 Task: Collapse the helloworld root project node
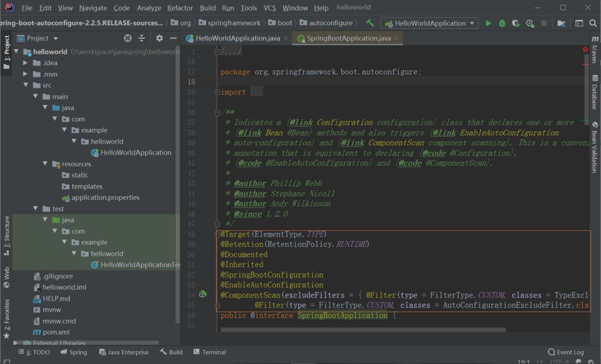pyautogui.click(x=16, y=52)
